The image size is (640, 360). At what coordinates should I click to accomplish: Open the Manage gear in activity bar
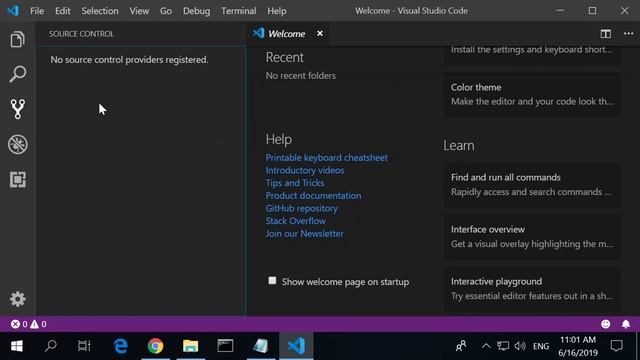[x=18, y=299]
